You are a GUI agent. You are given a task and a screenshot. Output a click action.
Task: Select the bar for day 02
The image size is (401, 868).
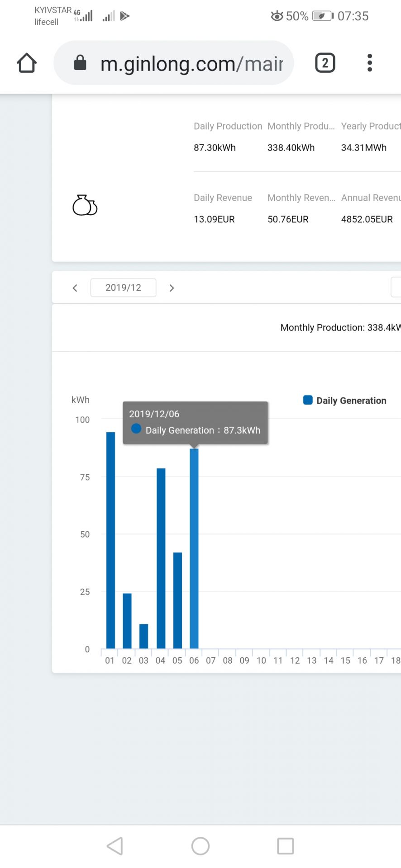click(x=127, y=621)
